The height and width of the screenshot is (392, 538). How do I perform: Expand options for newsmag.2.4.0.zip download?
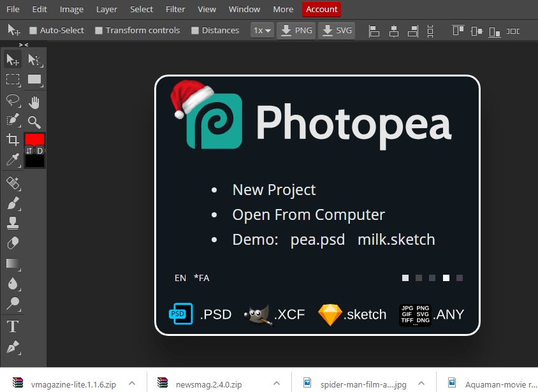pyautogui.click(x=277, y=383)
